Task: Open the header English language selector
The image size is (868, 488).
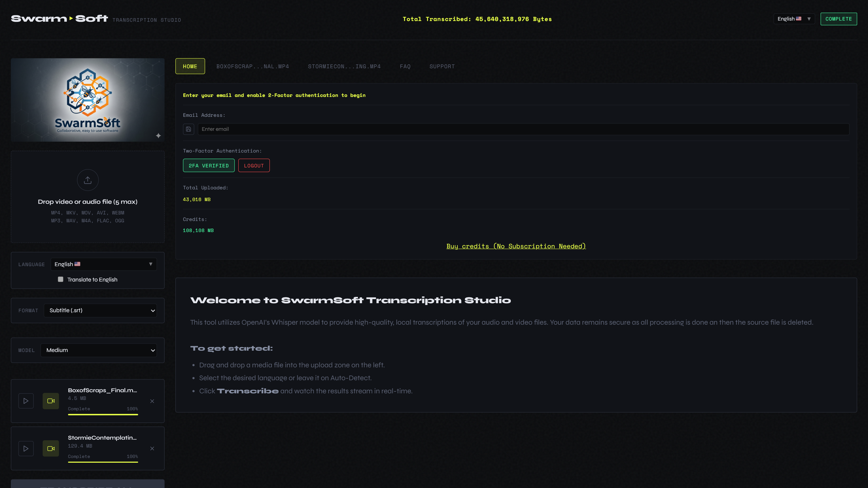Action: [794, 19]
